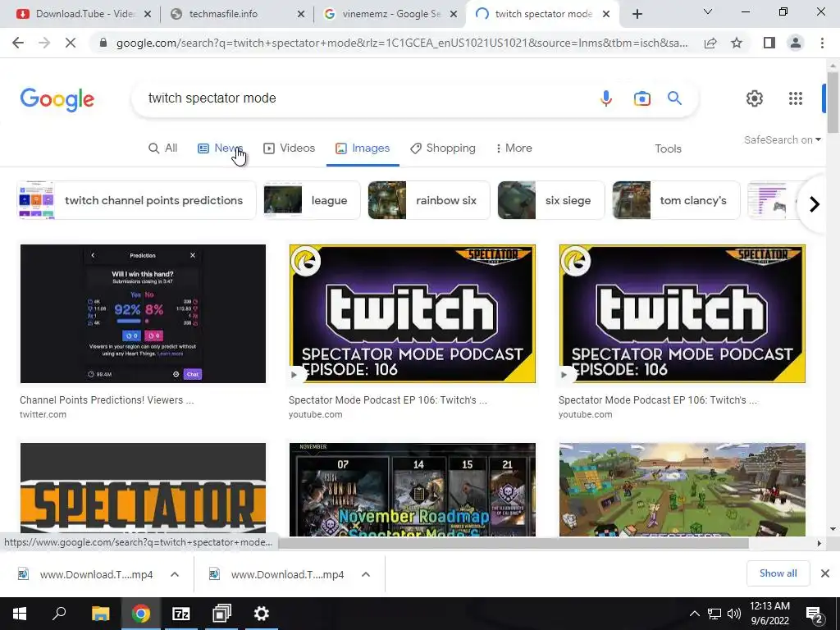Open Google Lens camera search
Viewport: 840px width, 630px height.
tap(641, 98)
